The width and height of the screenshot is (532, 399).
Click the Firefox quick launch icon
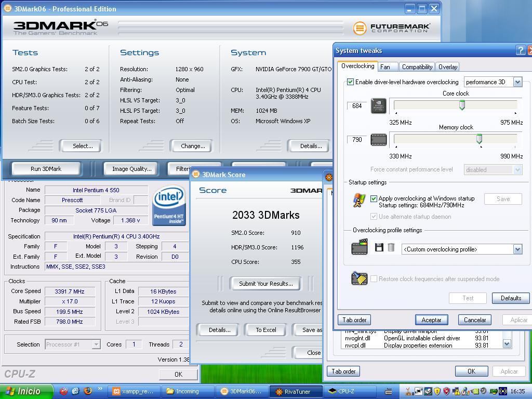point(87,391)
